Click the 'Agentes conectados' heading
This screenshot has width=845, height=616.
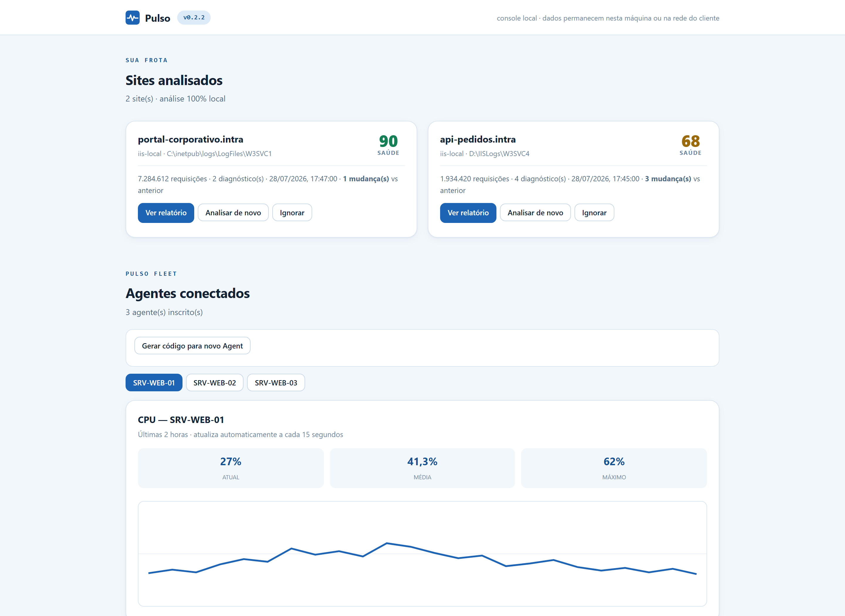187,293
